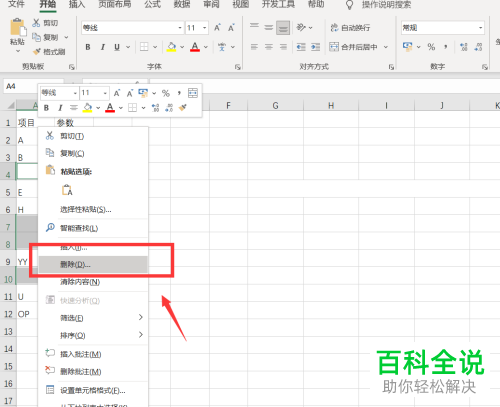Screen dimensions: 500x407
Task: Select 插入批注(M) in the context menu
Action: [93, 354]
